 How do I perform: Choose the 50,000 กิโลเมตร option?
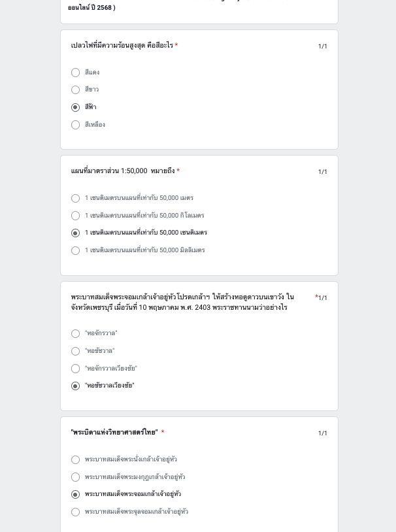(x=76, y=216)
